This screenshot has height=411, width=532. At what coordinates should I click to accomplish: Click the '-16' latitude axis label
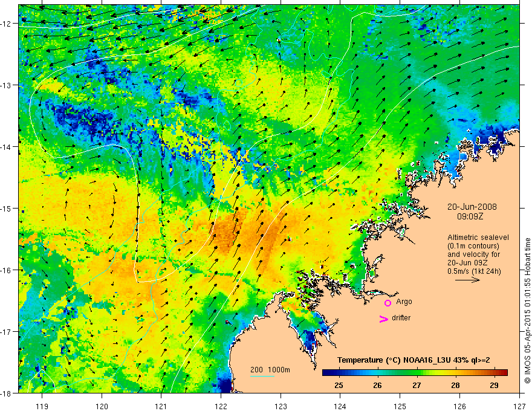(x=7, y=270)
